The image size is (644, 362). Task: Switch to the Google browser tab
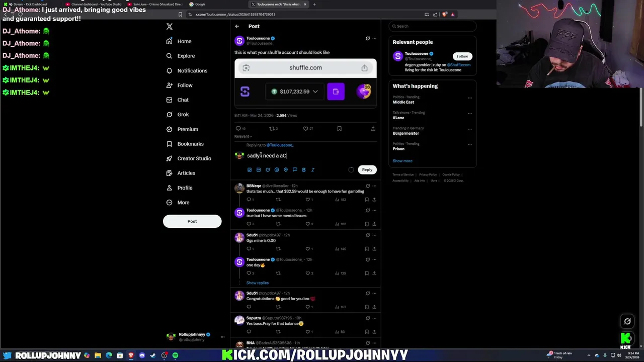point(200,4)
